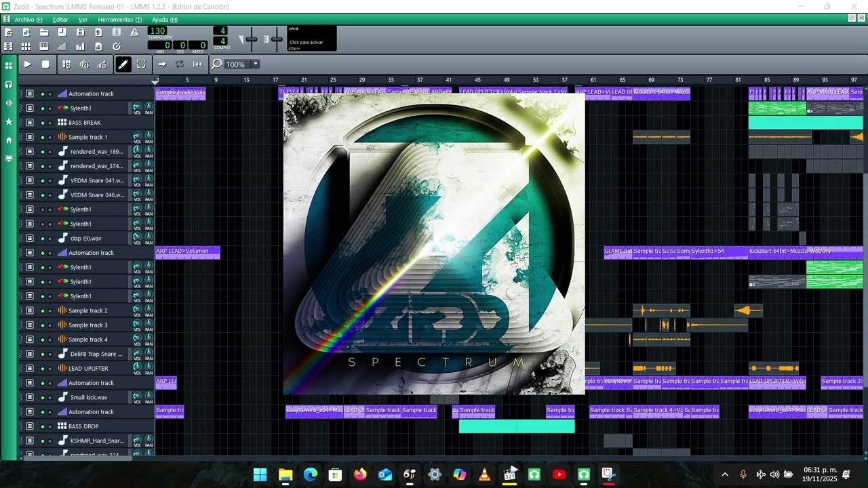Open the Editar menu
The height and width of the screenshot is (488, 868).
tap(60, 20)
